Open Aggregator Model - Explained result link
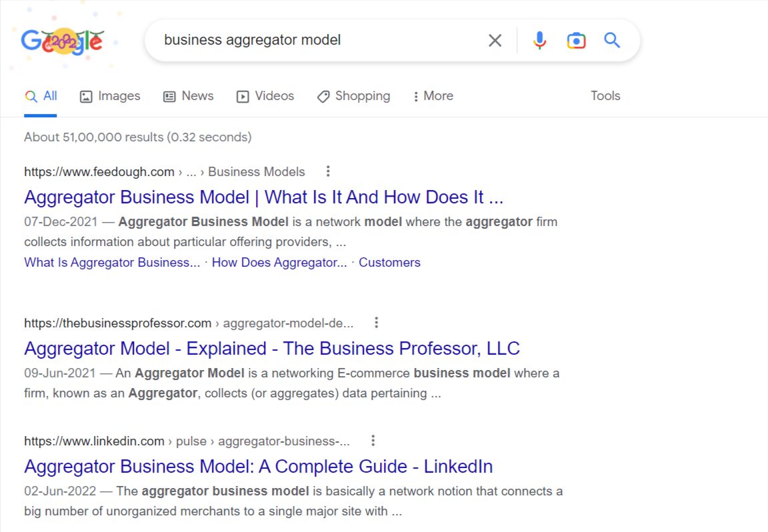 coord(272,348)
